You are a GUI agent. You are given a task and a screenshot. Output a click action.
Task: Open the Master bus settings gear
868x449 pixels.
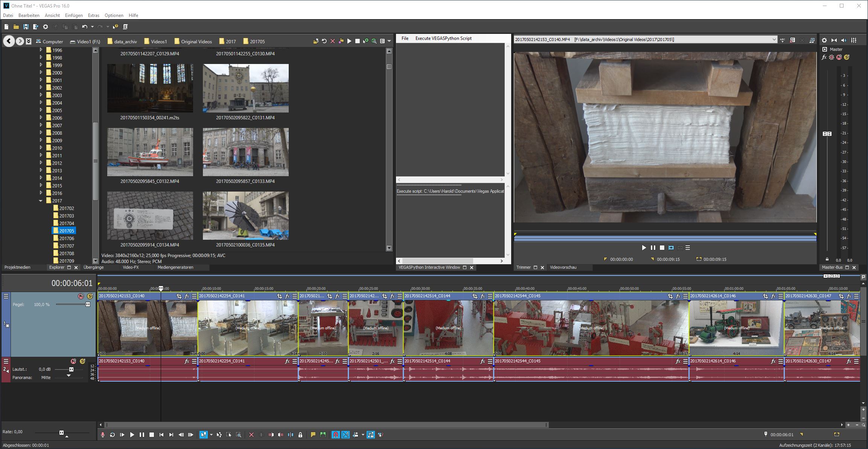pyautogui.click(x=824, y=40)
